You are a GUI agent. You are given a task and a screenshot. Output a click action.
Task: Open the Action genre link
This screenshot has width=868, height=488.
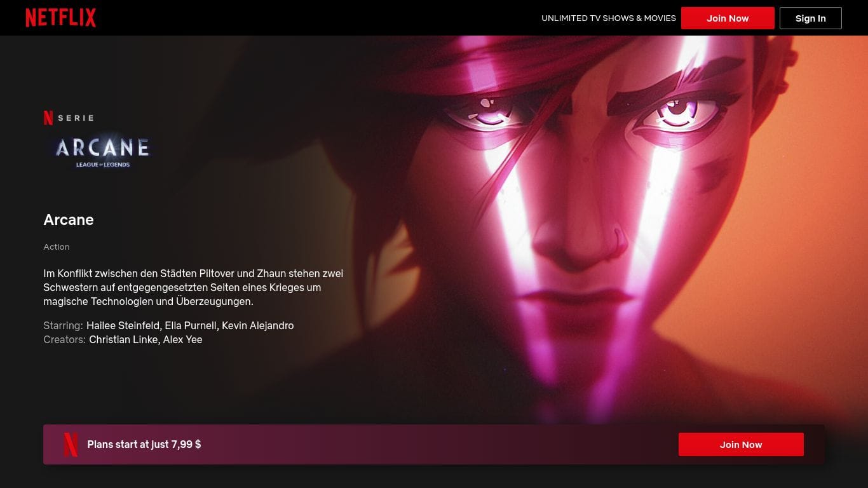[x=57, y=247]
